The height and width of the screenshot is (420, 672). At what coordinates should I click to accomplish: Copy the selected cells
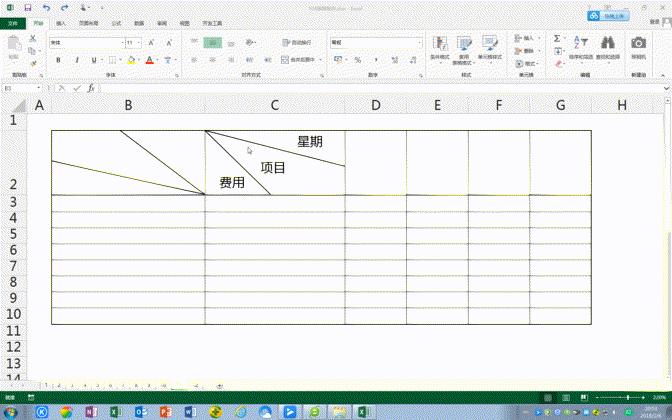coord(32,51)
